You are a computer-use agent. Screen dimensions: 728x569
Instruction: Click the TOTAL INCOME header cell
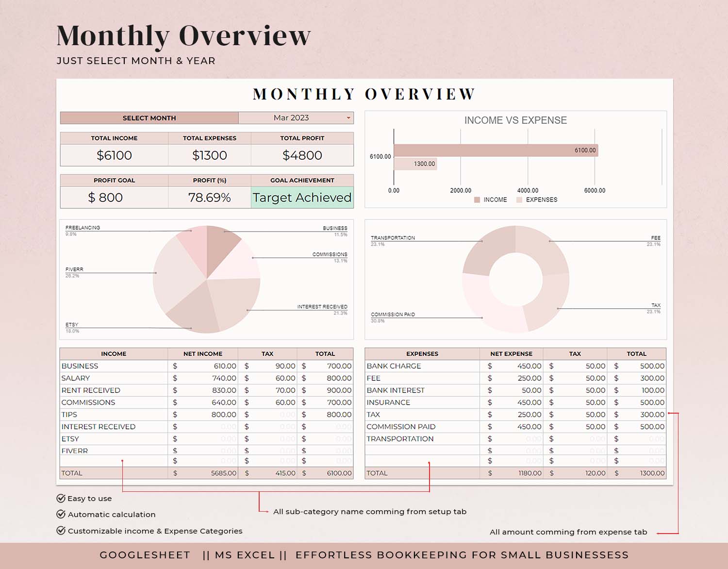pos(114,138)
